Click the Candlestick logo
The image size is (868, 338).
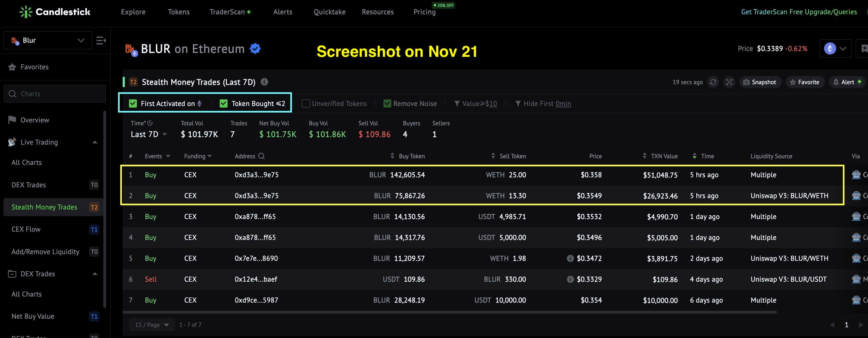coord(55,12)
